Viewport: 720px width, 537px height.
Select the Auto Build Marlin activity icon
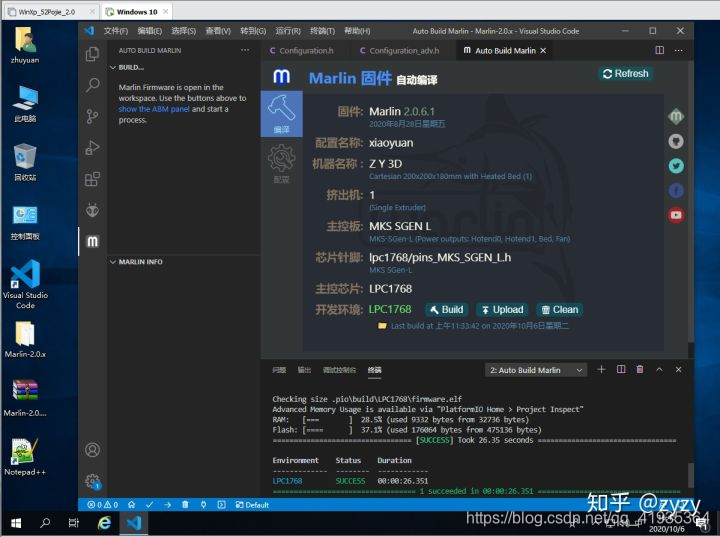pyautogui.click(x=92, y=241)
